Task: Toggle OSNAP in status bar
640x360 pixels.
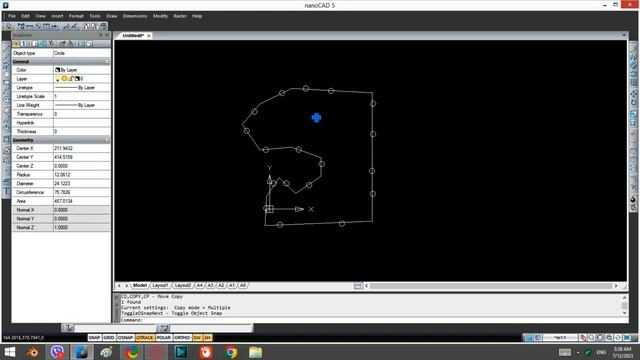Action: 125,338
